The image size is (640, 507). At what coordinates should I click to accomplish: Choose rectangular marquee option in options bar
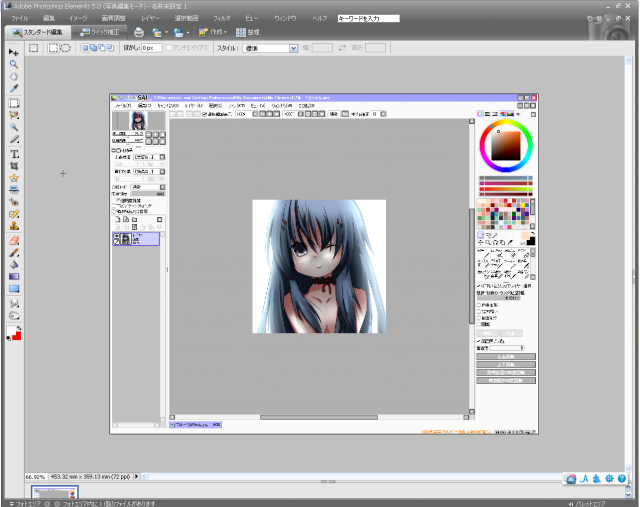[53, 48]
